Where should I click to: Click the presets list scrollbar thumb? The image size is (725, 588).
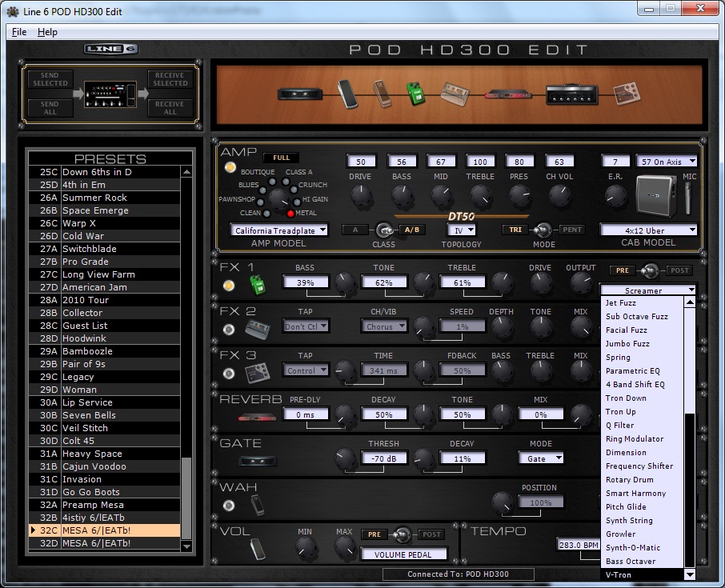pos(186,498)
